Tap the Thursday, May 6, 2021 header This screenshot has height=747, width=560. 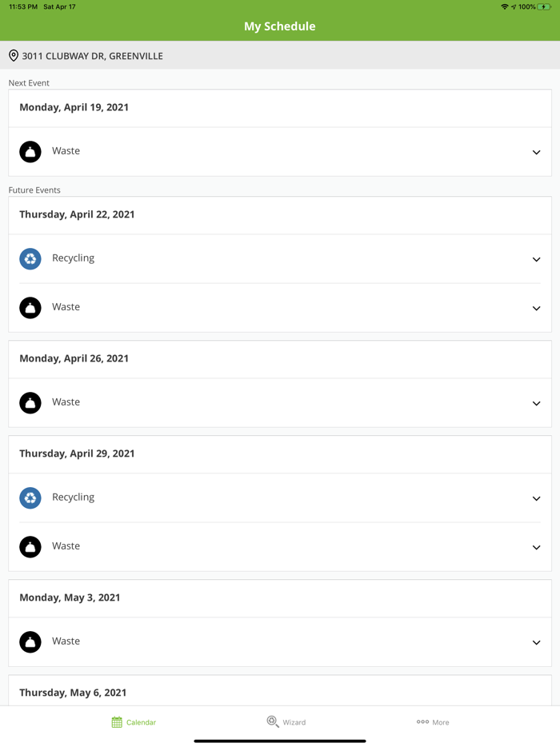point(73,693)
